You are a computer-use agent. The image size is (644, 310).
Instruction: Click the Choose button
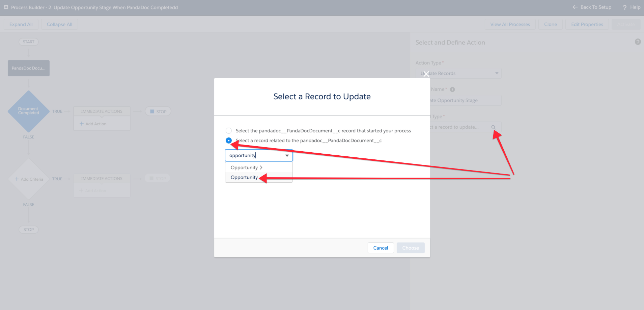coord(411,248)
